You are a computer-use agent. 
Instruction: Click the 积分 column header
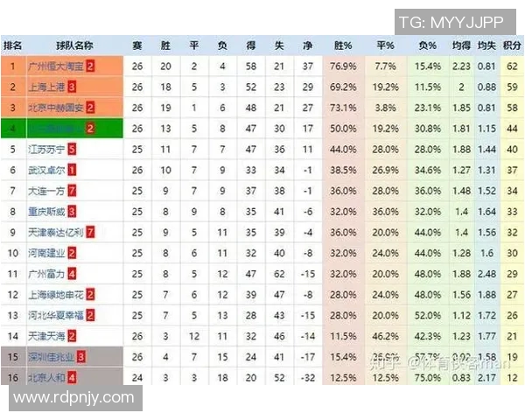point(512,45)
